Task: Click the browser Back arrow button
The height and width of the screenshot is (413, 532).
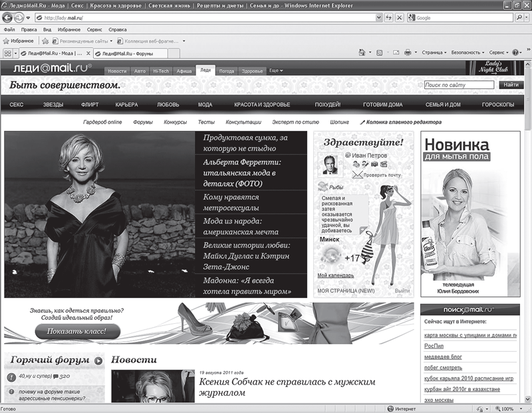Action: (x=7, y=17)
